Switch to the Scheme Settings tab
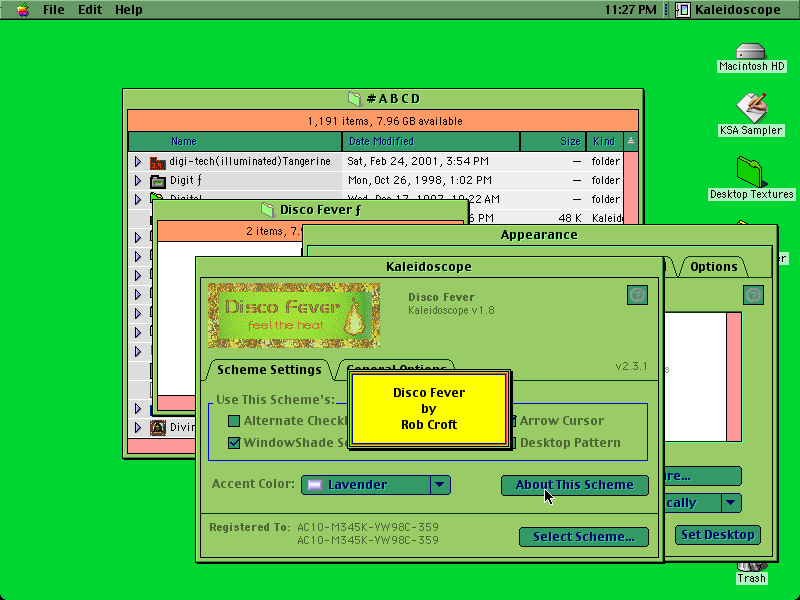Viewport: 800px width, 600px height. (x=269, y=369)
